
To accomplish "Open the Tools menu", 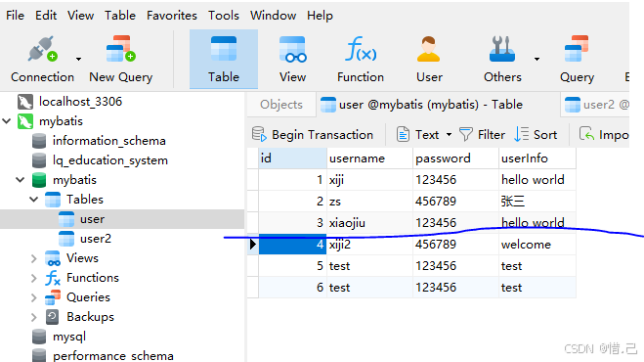I will click(x=224, y=16).
